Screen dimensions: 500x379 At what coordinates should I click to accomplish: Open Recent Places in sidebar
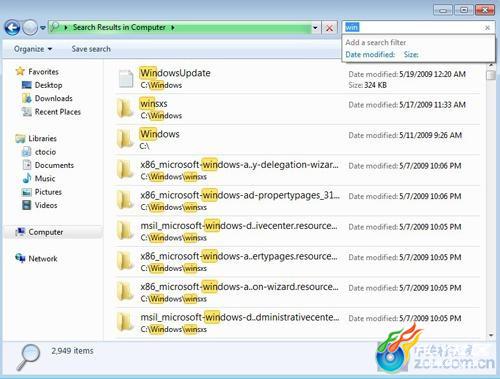tap(58, 112)
